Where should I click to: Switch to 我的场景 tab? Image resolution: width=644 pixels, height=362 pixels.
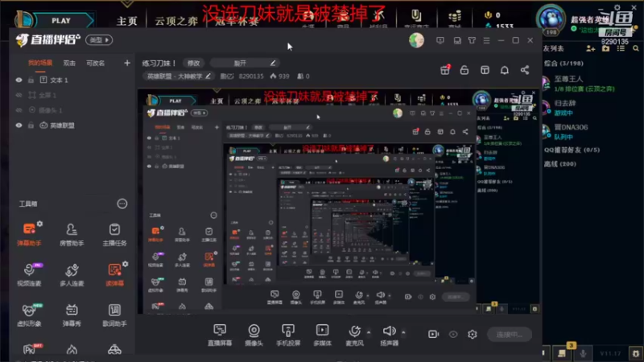(x=39, y=63)
